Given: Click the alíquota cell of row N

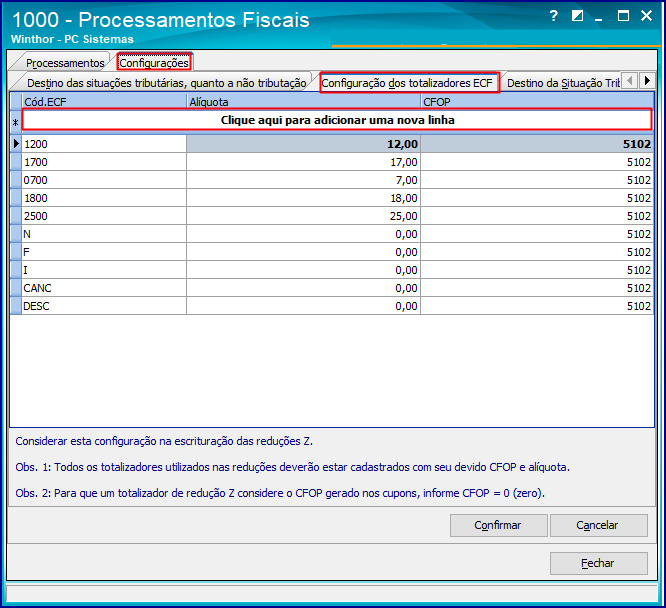Looking at the screenshot, I should coord(303,234).
